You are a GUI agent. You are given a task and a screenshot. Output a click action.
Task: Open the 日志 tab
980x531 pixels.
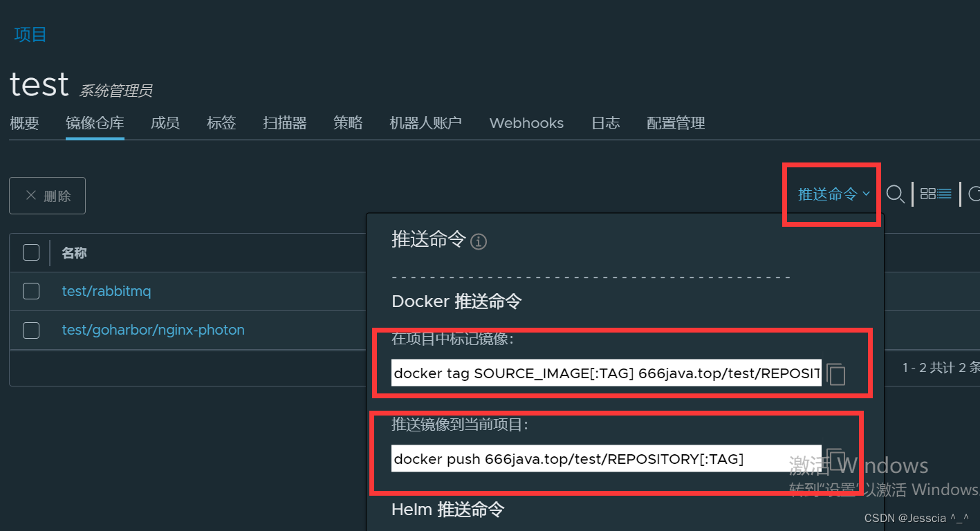click(606, 123)
